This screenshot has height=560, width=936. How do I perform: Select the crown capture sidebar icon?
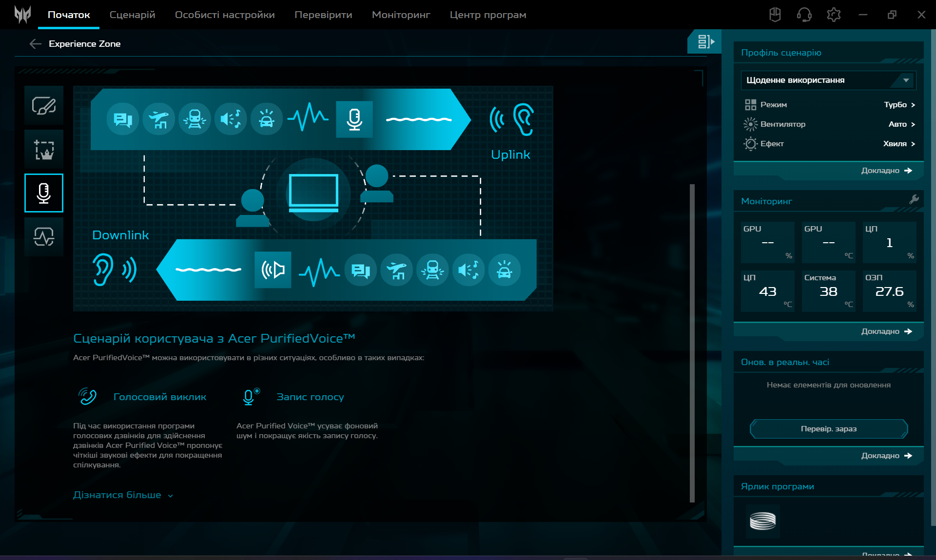click(x=44, y=149)
